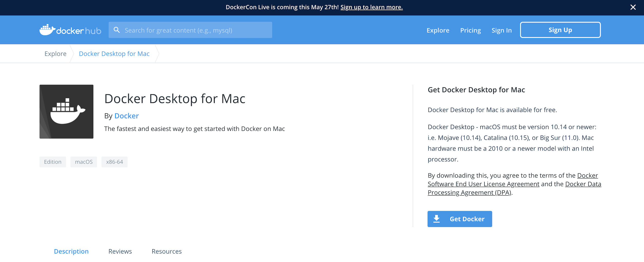Image resolution: width=644 pixels, height=262 pixels.
Task: Click the 'Docker Desktop for Mac' breadcrumb
Action: (x=114, y=54)
